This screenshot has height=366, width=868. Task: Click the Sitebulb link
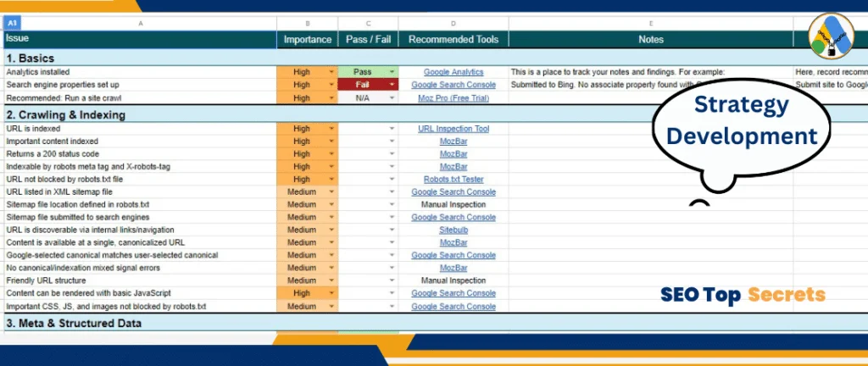[x=453, y=230]
